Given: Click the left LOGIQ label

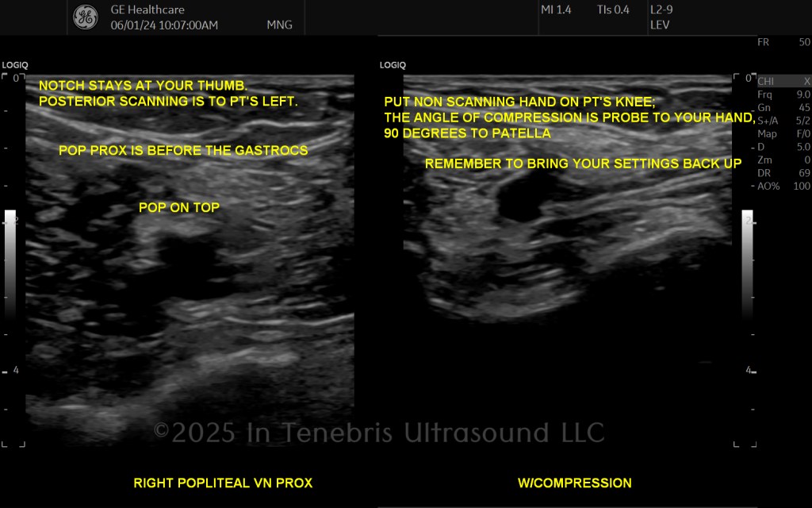Looking at the screenshot, I should (15, 65).
